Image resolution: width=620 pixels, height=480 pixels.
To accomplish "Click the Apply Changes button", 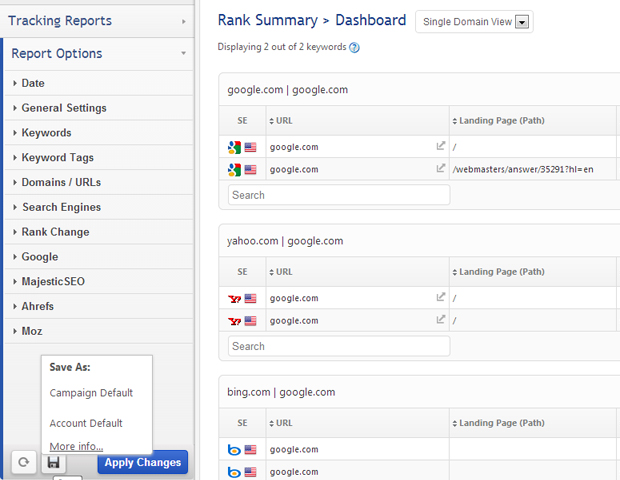I will pyautogui.click(x=142, y=463).
